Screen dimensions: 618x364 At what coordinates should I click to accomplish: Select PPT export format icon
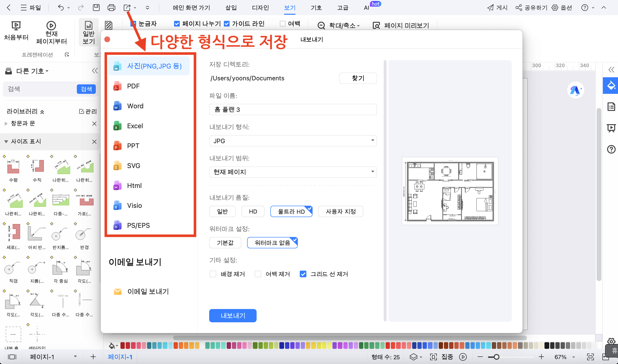117,146
